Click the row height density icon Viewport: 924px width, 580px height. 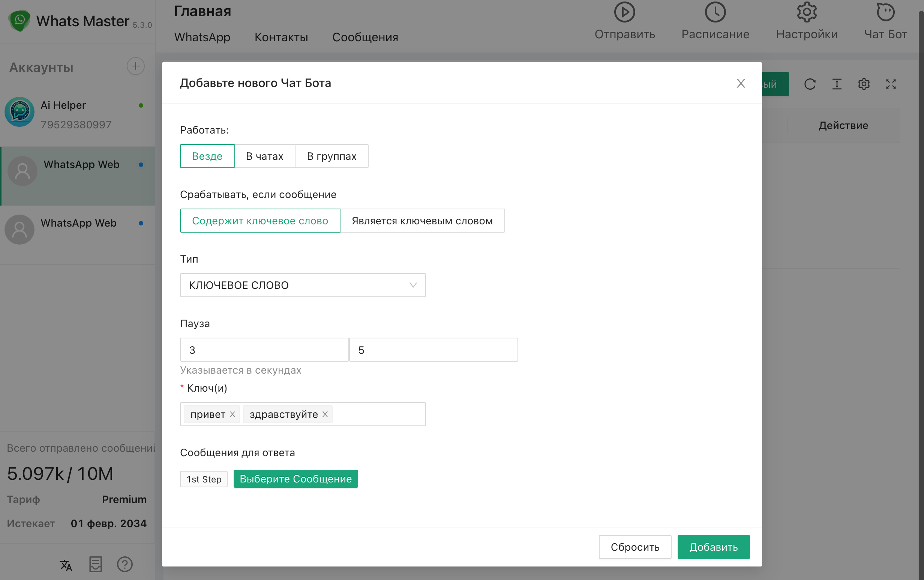pyautogui.click(x=837, y=84)
